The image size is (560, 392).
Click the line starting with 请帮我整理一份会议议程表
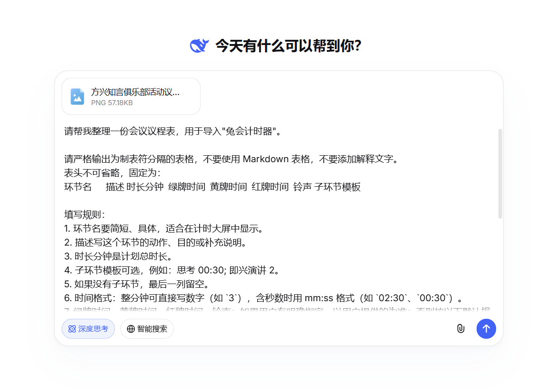click(x=173, y=131)
